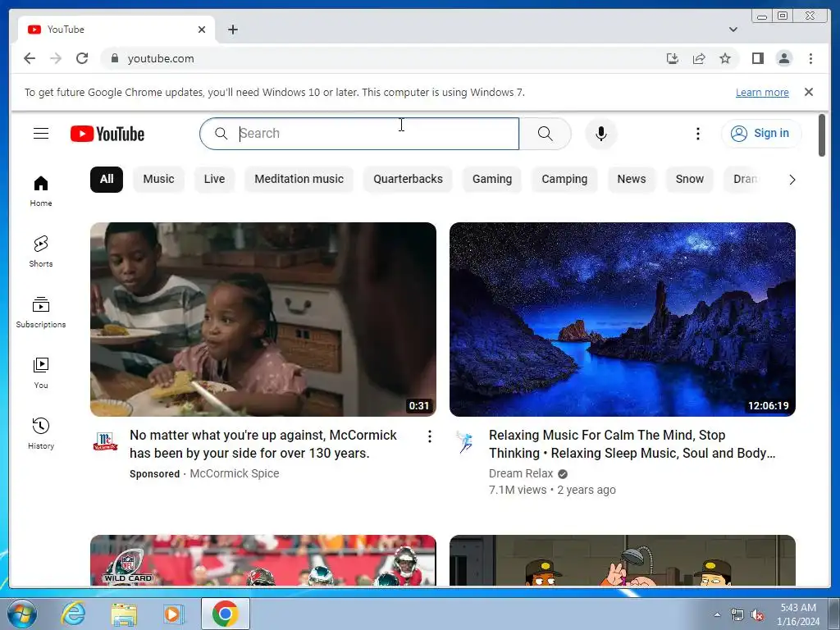This screenshot has height=630, width=840.
Task: Open the Dream Relax channel name
Action: (521, 473)
